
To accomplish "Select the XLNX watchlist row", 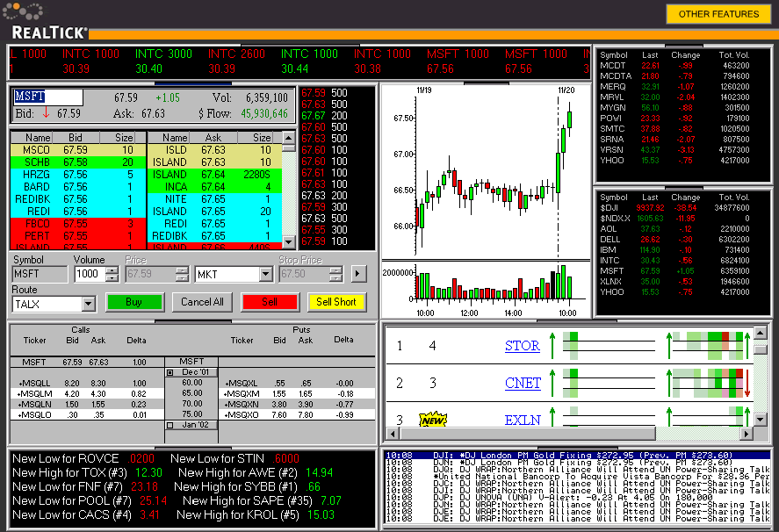I will [674, 281].
